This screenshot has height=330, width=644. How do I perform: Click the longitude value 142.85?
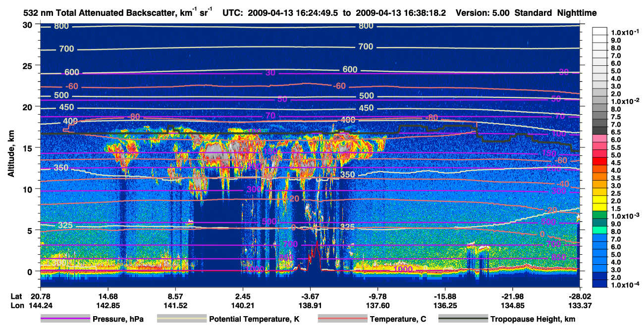[x=108, y=305]
